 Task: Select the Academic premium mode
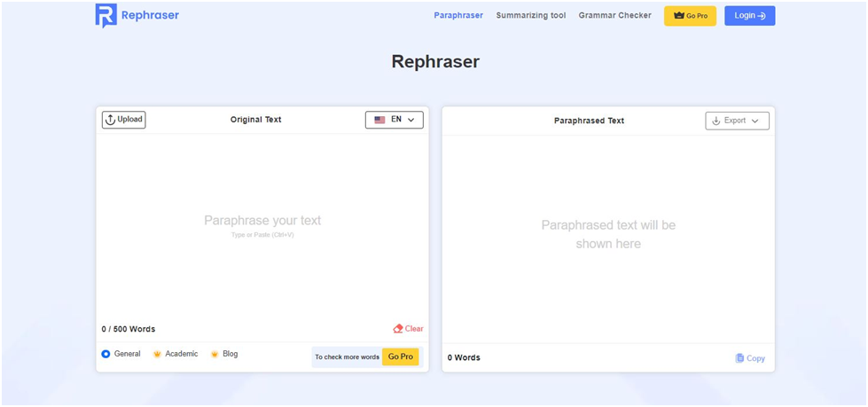tap(176, 354)
